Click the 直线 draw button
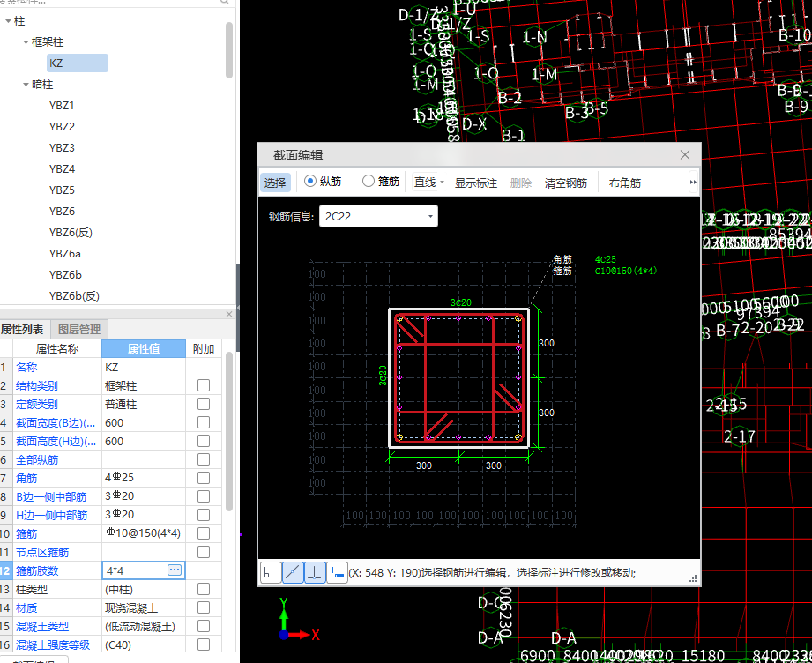Image resolution: width=812 pixels, height=663 pixels. (x=425, y=183)
